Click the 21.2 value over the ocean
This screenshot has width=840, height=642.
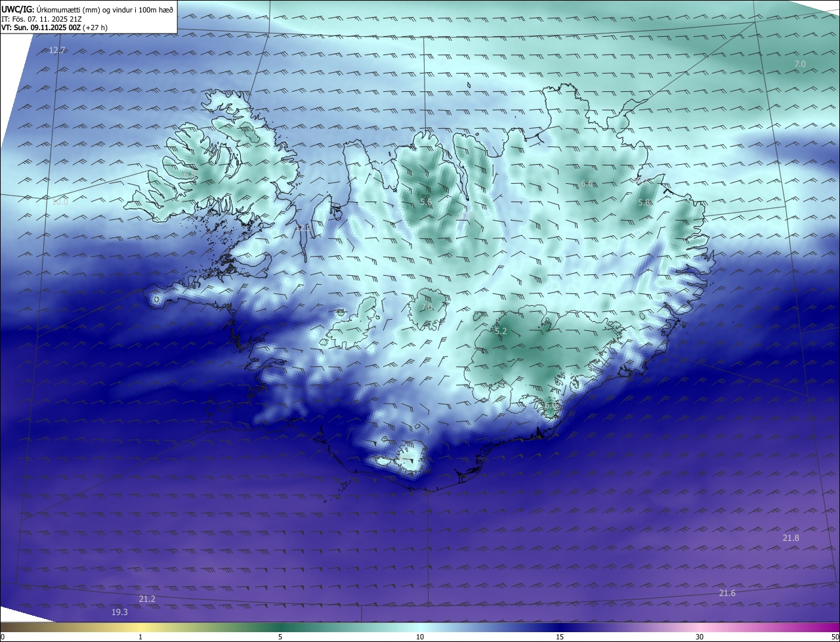click(147, 599)
